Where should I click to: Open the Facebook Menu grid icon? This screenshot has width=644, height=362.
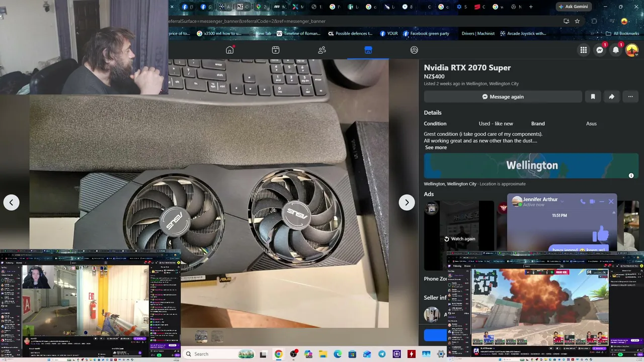[x=584, y=50]
